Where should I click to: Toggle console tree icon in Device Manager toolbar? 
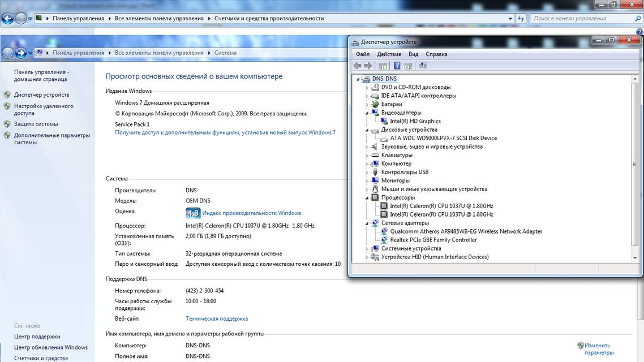(x=383, y=66)
